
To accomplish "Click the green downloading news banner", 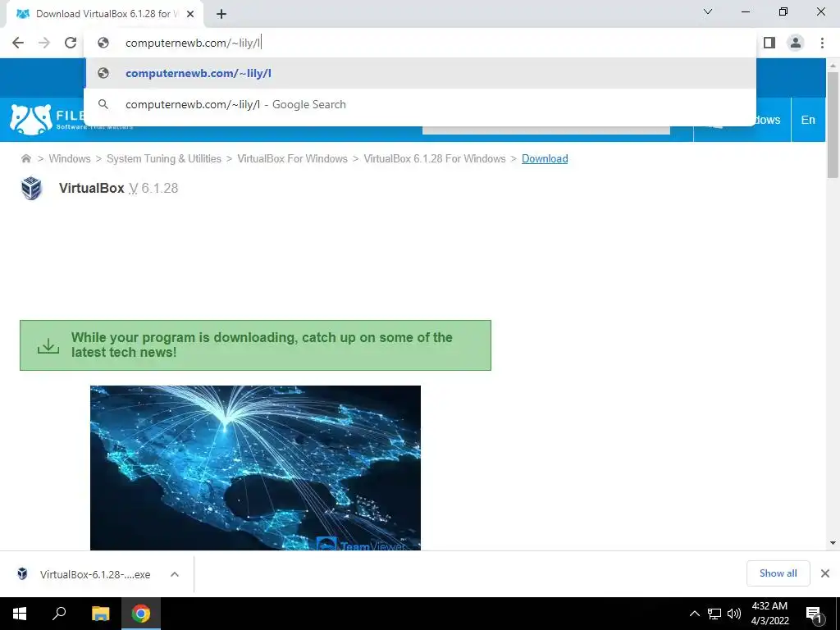I will pos(256,345).
